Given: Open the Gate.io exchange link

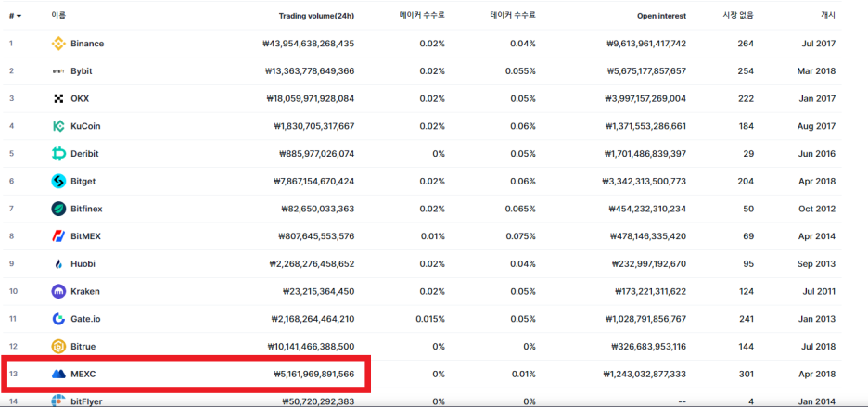Looking at the screenshot, I should (x=86, y=319).
